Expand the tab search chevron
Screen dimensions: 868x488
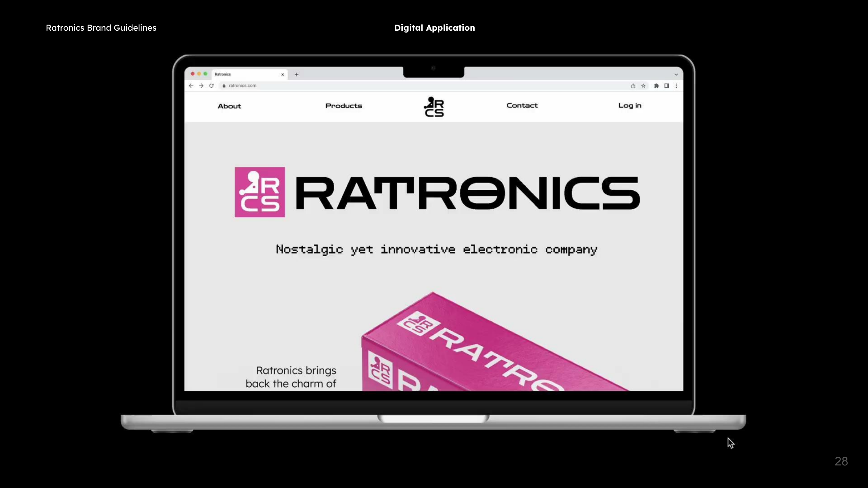(676, 74)
